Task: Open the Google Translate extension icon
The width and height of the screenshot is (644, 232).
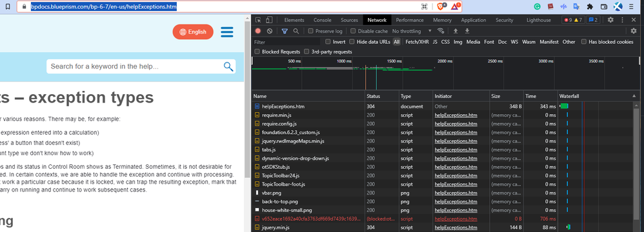Action: [x=577, y=6]
